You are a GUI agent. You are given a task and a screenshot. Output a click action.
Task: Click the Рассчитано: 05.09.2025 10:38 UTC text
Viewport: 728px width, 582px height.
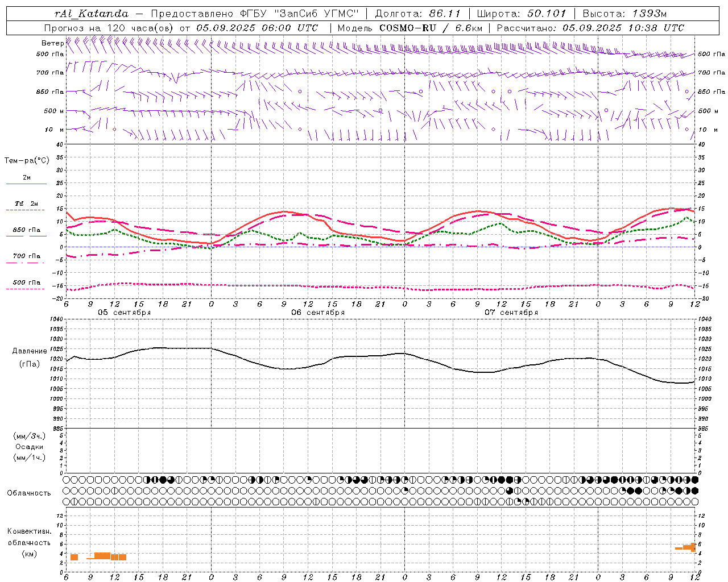[590, 28]
